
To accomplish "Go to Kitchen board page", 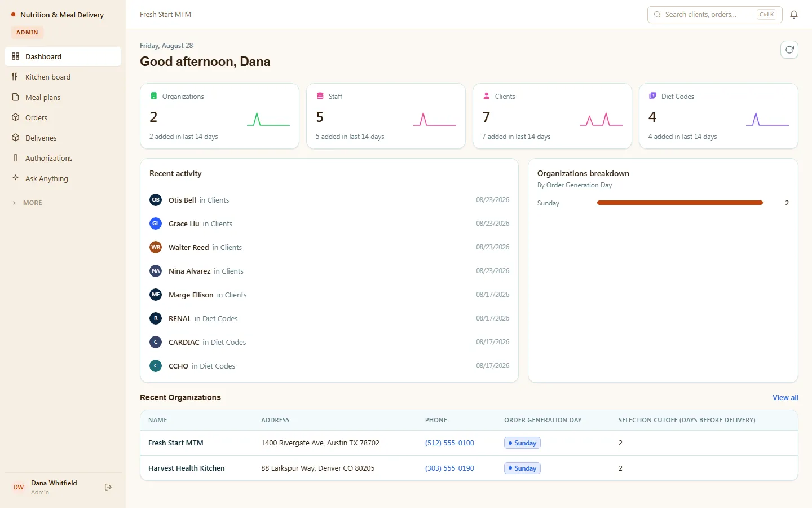I will 63,77.
